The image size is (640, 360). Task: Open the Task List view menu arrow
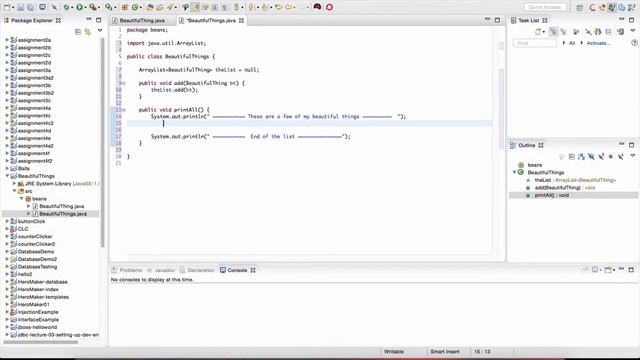(633, 31)
